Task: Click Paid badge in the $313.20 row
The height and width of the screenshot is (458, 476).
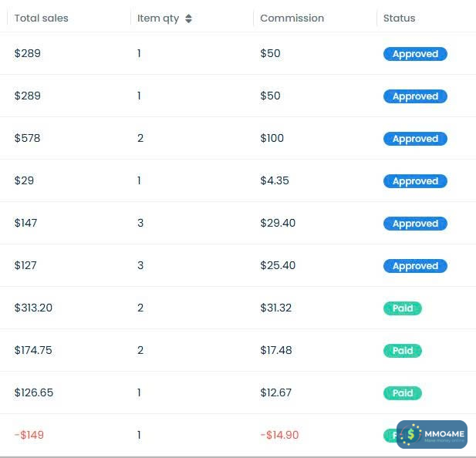Action: (x=403, y=308)
